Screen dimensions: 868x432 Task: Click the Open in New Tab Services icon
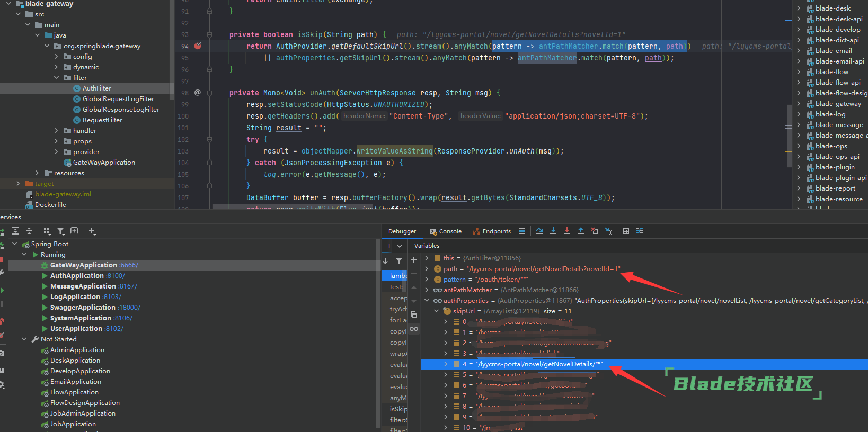coord(74,231)
